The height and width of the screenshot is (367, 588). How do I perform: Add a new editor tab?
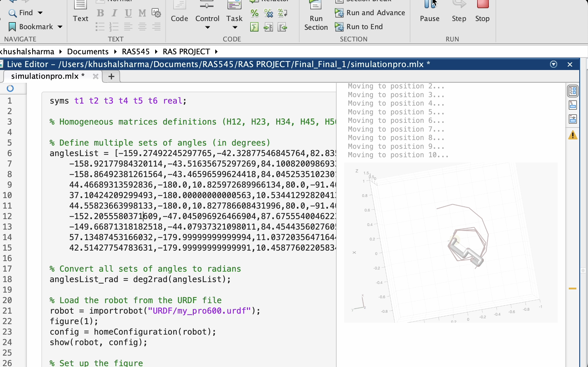click(x=111, y=76)
